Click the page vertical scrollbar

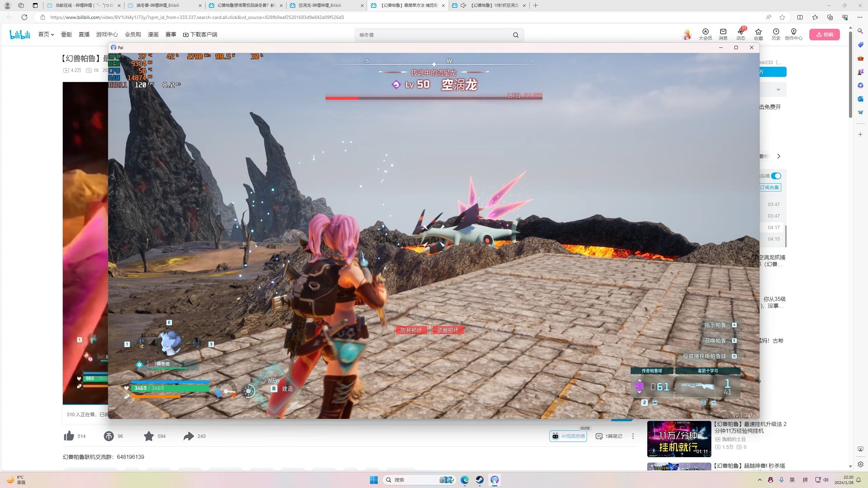tap(850, 75)
